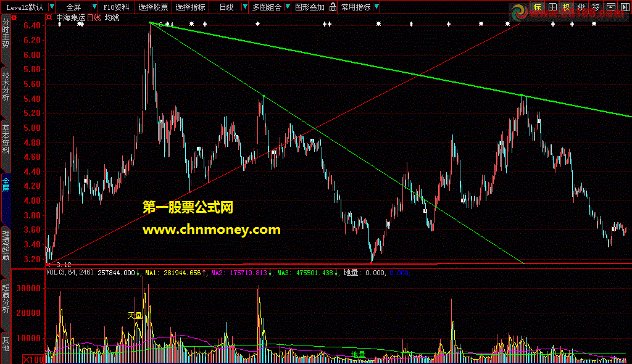
Task: Click the green 地量 label on the volume chart
Action: 358,354
